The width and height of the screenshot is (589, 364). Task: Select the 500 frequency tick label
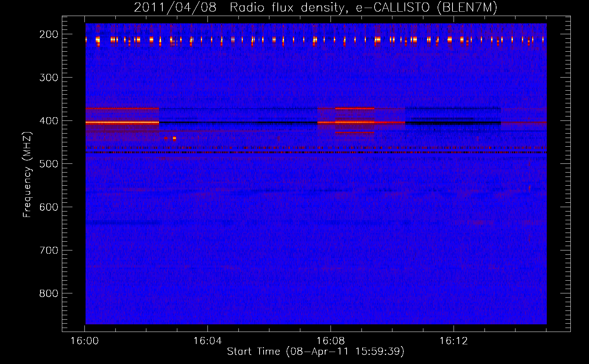click(48, 164)
